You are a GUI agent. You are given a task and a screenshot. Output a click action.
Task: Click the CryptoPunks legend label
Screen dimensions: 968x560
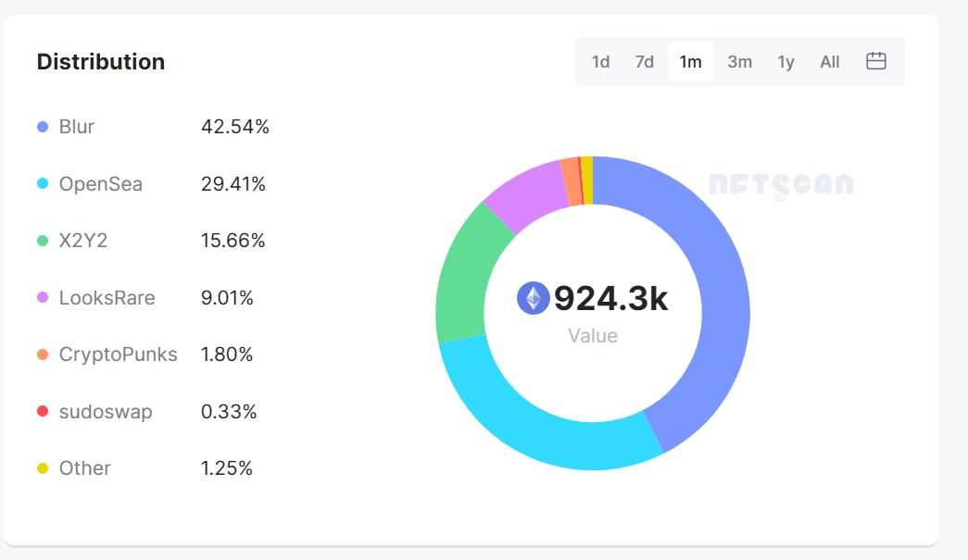[x=118, y=355]
